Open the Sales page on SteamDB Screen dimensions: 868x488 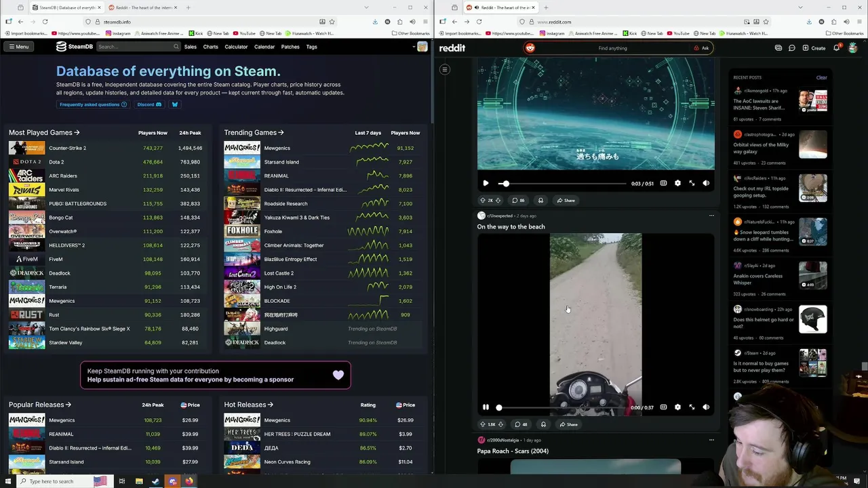[x=191, y=47]
